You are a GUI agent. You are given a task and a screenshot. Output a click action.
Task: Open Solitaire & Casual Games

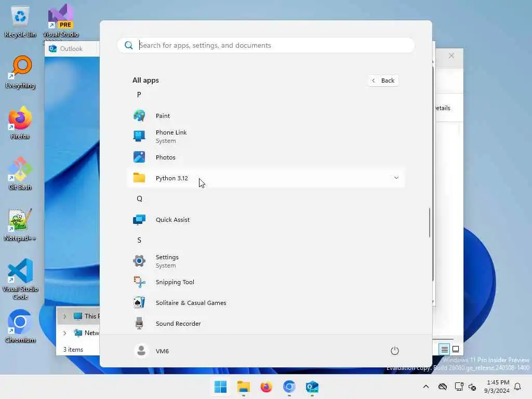point(266,303)
